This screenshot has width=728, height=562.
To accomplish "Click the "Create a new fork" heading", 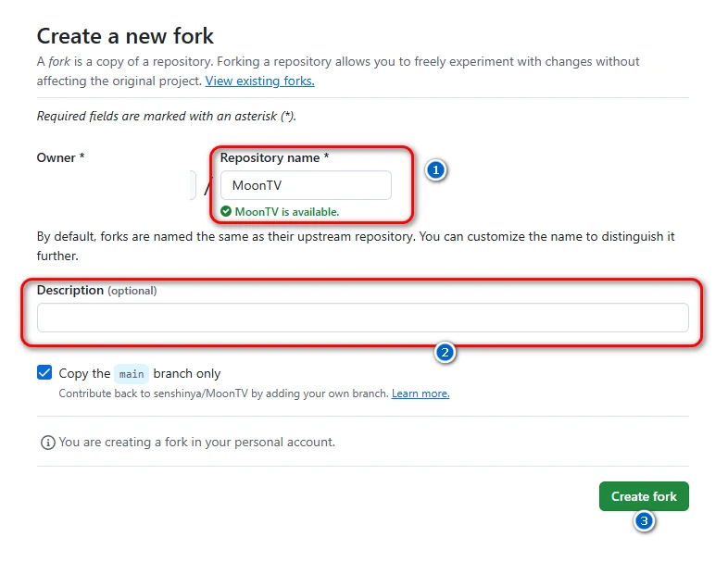I will [x=125, y=36].
